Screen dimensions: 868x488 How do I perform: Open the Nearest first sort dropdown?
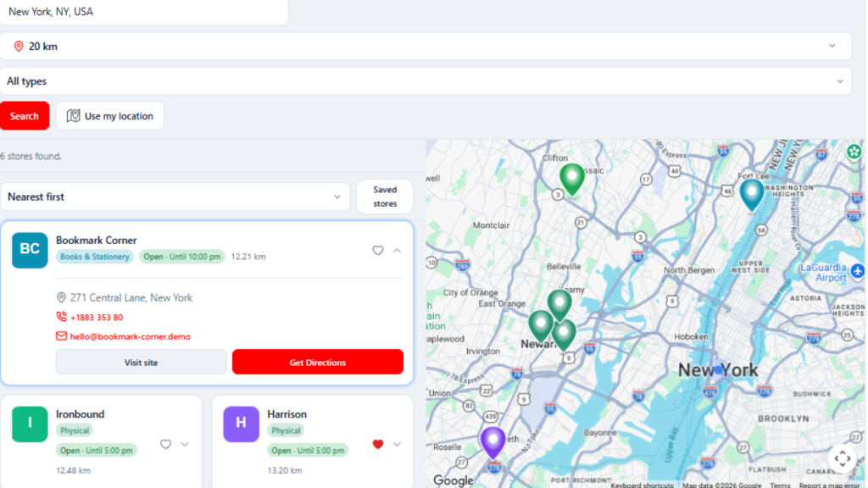pos(175,197)
